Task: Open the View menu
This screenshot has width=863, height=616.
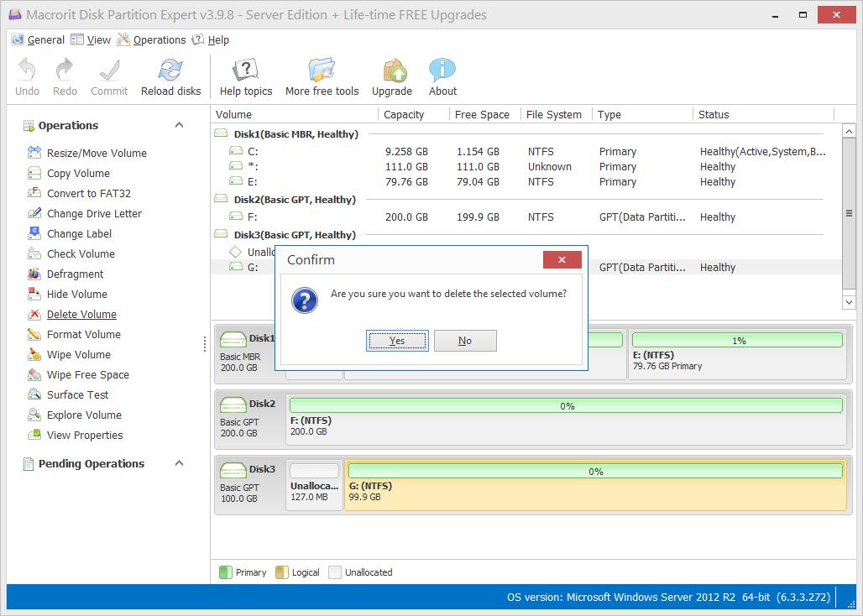Action: click(98, 39)
